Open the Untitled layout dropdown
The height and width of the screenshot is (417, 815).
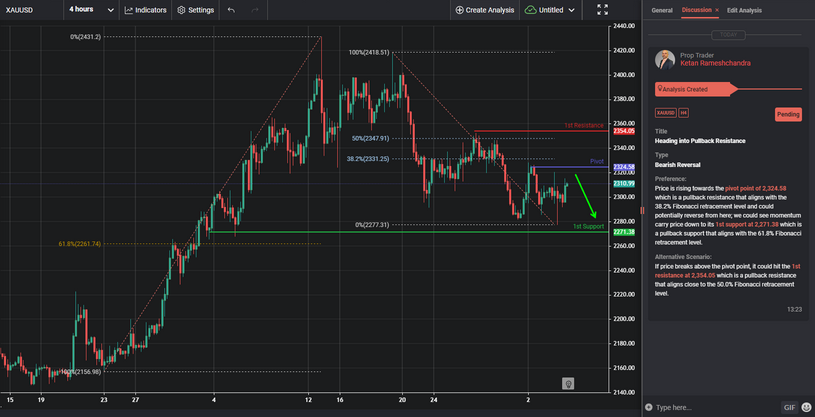550,10
